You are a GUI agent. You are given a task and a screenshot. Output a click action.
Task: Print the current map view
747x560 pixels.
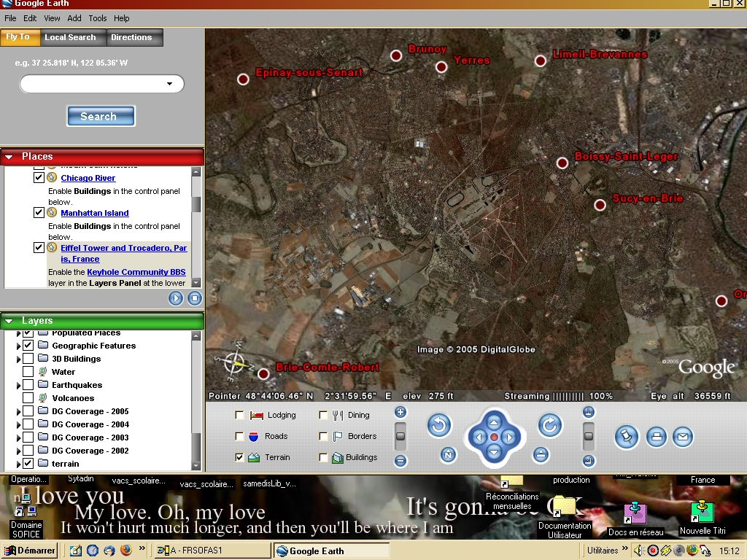click(x=656, y=437)
